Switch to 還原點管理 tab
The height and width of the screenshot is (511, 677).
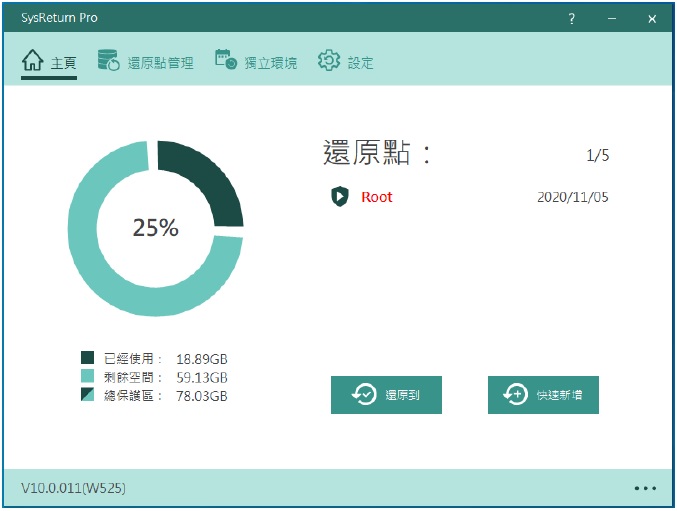point(146,62)
